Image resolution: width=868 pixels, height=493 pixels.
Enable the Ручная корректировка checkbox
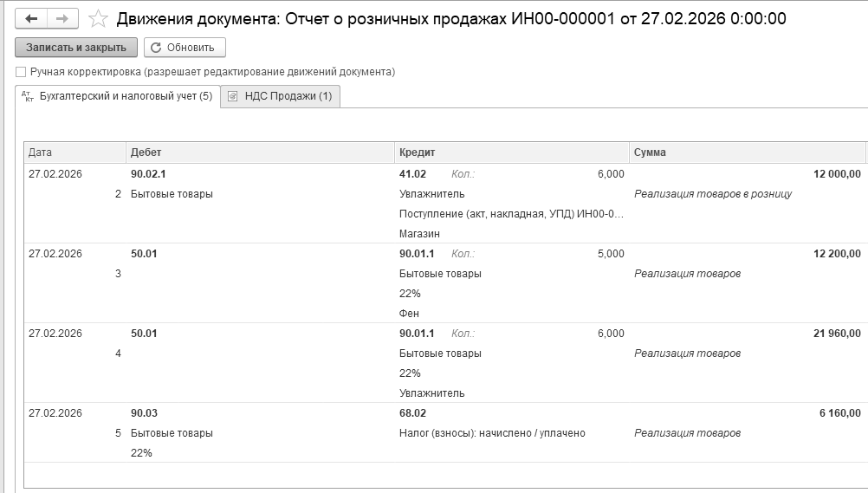21,72
